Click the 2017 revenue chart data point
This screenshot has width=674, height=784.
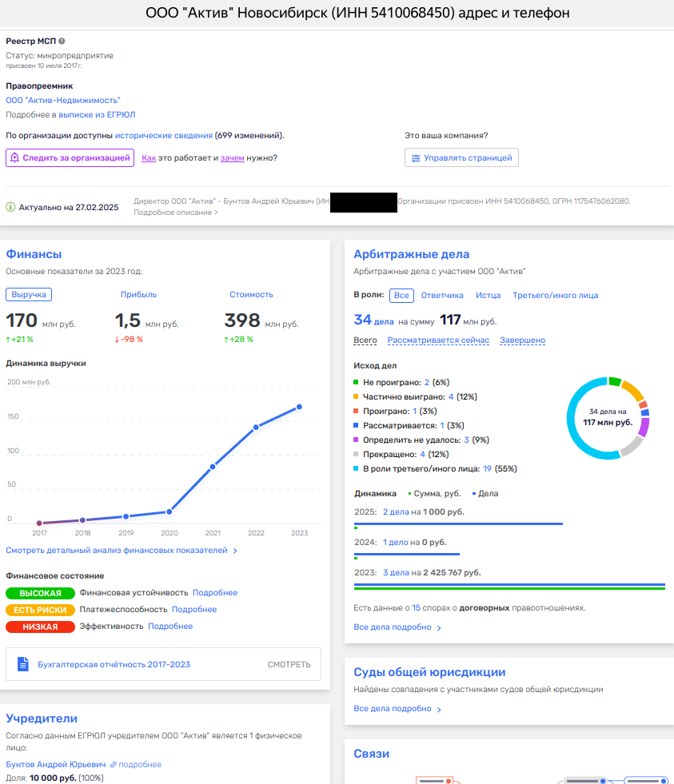tap(39, 523)
